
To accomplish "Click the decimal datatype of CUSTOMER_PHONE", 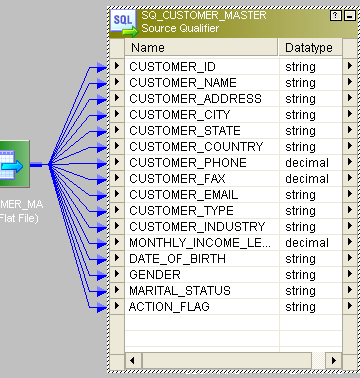I will (307, 163).
